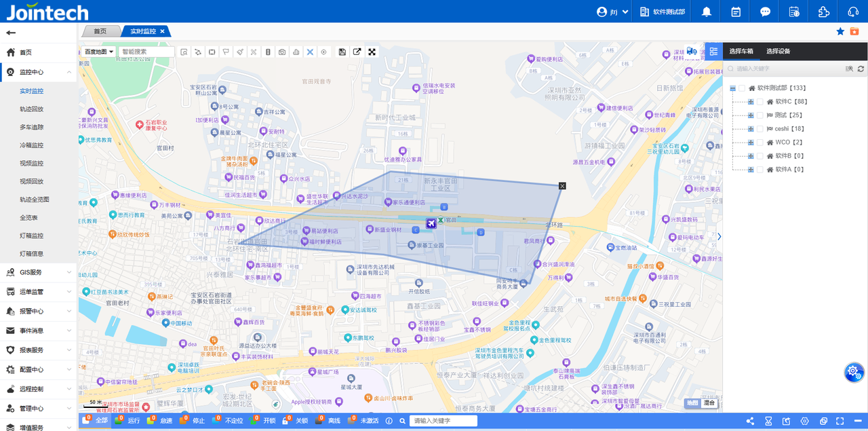Open 轨迹回放 in the sidebar menu
The width and height of the screenshot is (868, 431).
[31, 109]
